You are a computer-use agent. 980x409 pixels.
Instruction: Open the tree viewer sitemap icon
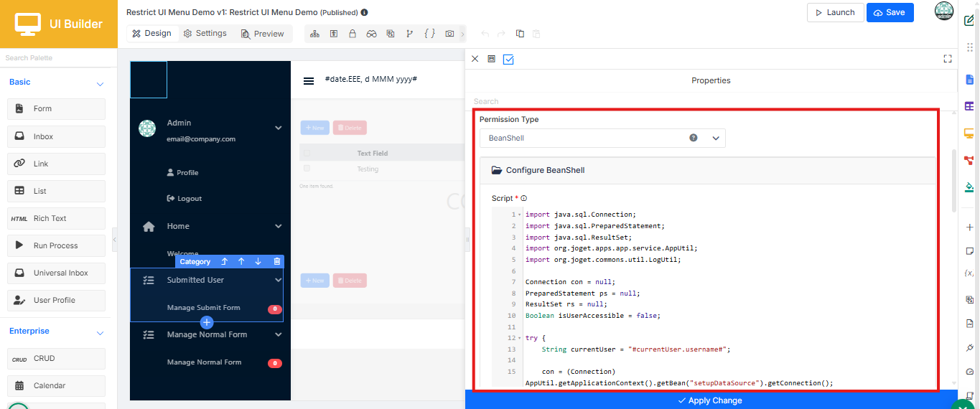[x=314, y=34]
